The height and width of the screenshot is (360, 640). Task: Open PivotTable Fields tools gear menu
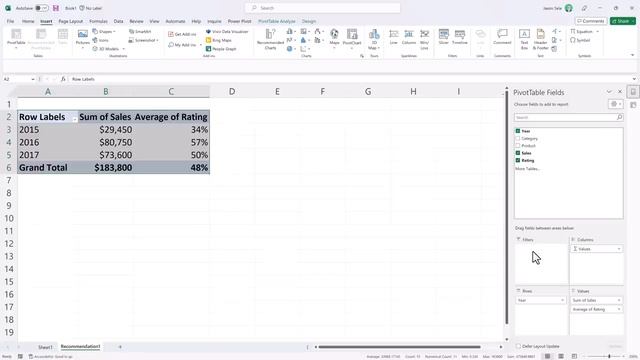pyautogui.click(x=615, y=104)
